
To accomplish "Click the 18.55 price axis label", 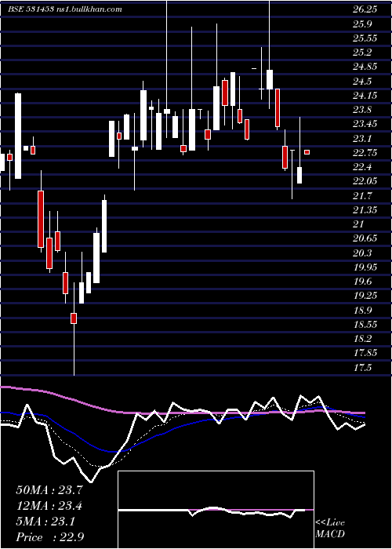I will pos(365,324).
